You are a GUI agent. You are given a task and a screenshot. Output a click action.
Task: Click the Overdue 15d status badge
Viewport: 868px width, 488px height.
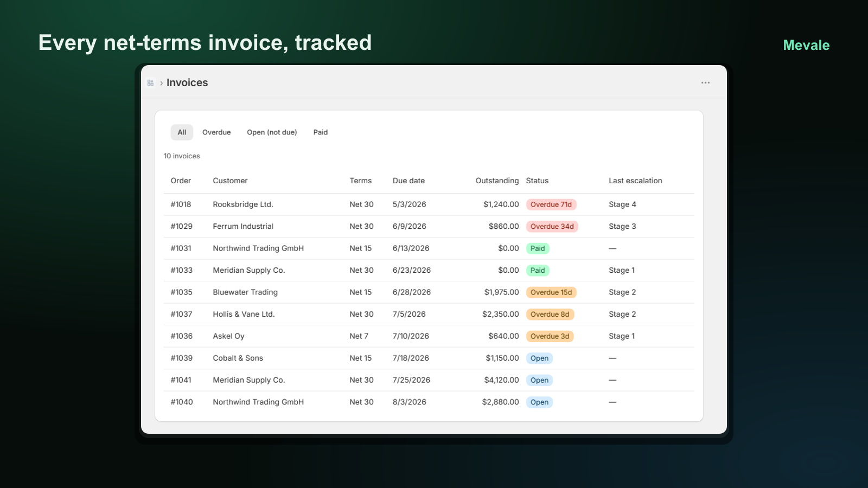(x=551, y=292)
